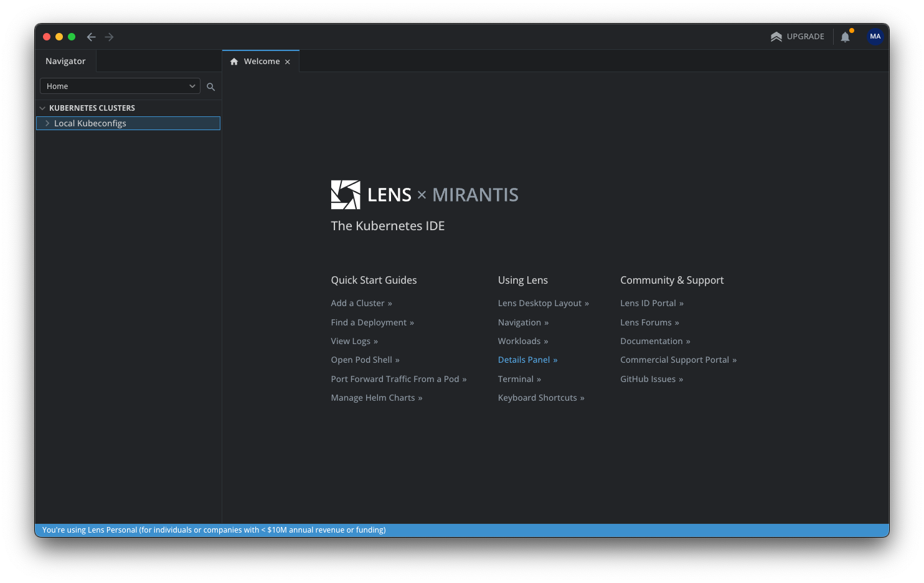Open the Home dropdown selector
This screenshot has height=583, width=924.
[x=120, y=86]
